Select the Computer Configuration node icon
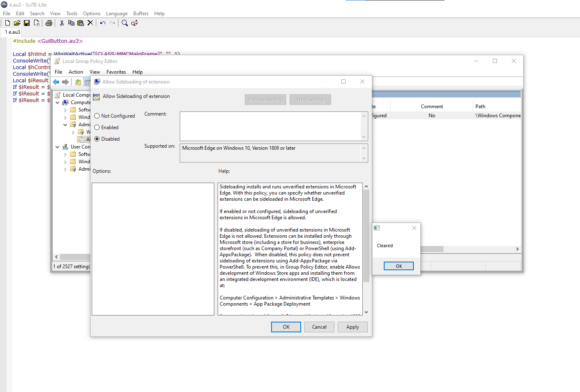 point(66,102)
